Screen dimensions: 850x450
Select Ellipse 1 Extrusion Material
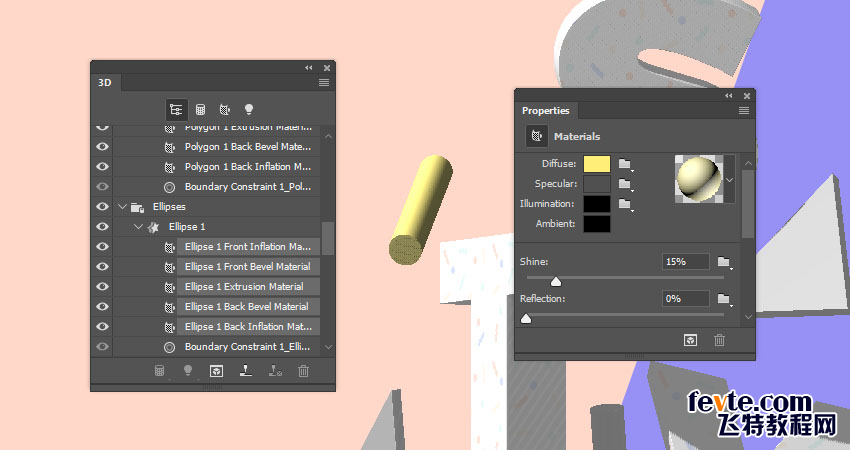click(x=248, y=287)
